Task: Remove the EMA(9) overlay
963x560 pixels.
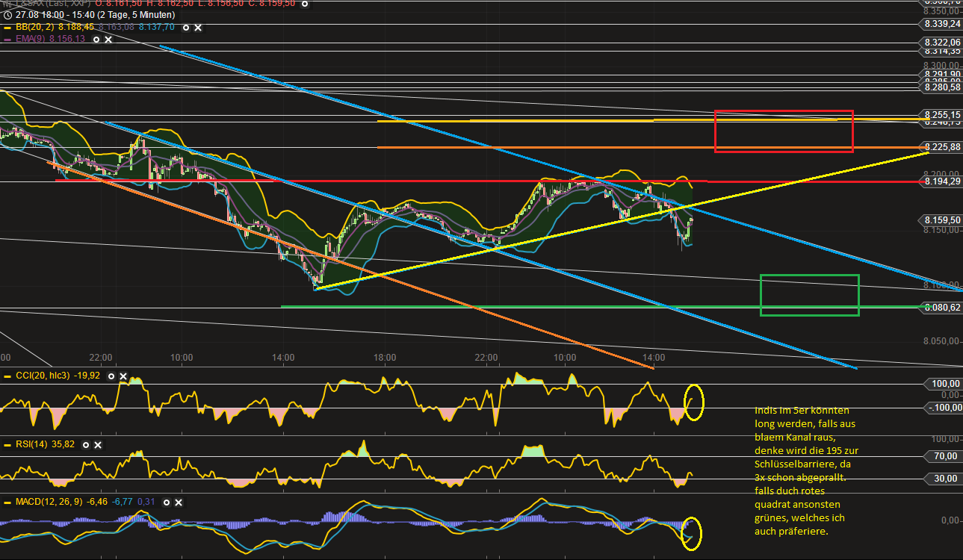Action: 108,40
